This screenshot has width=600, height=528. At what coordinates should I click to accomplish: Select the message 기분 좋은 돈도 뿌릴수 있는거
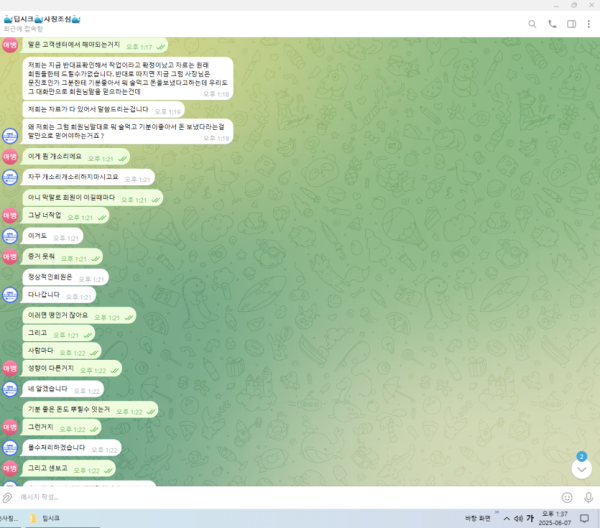click(x=90, y=410)
